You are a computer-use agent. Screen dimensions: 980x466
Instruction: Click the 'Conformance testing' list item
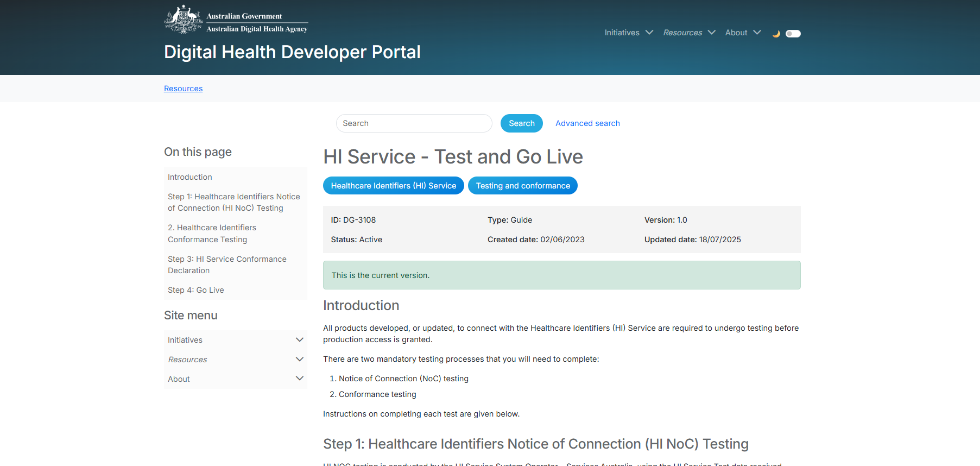(x=377, y=394)
